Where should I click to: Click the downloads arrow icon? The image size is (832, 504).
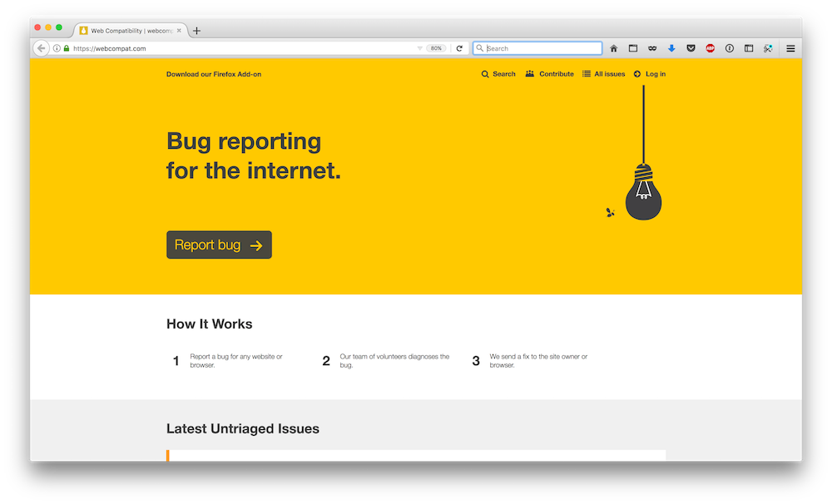(671, 47)
